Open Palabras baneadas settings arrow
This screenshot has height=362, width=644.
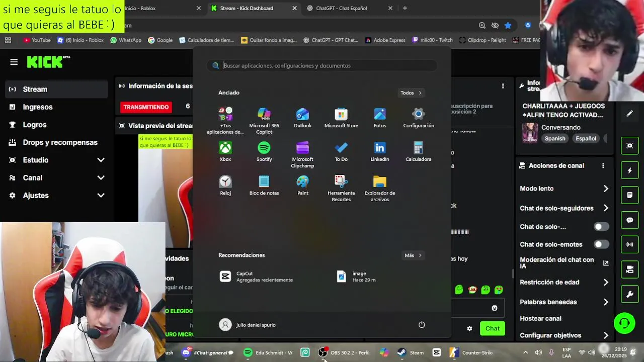pos(606,302)
